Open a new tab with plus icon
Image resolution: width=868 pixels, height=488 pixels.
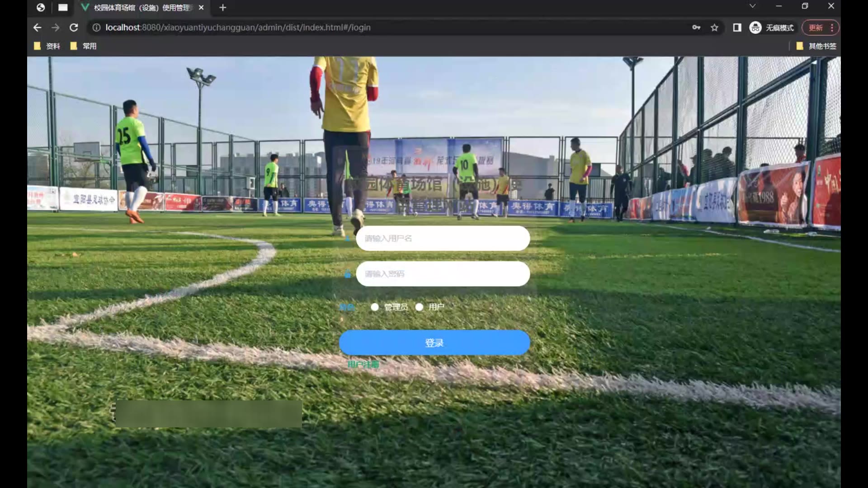pyautogui.click(x=222, y=8)
